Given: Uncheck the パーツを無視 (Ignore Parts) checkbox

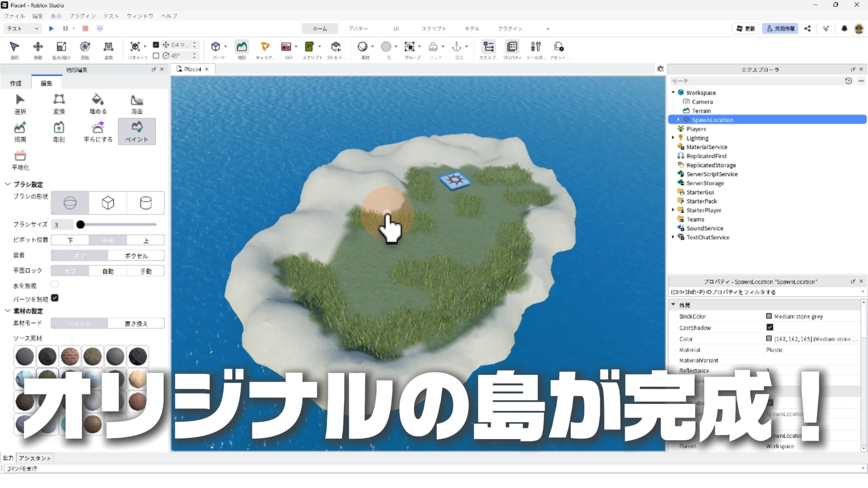Looking at the screenshot, I should point(55,298).
